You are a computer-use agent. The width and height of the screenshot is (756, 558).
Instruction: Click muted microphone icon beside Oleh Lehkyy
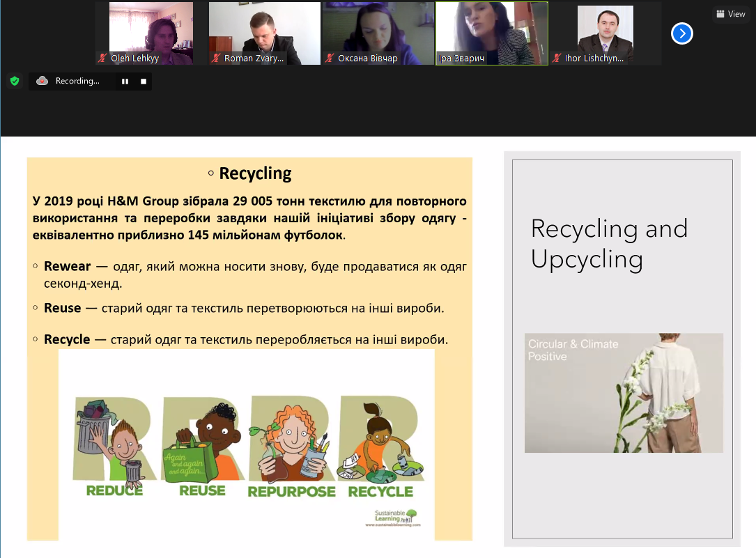(102, 59)
